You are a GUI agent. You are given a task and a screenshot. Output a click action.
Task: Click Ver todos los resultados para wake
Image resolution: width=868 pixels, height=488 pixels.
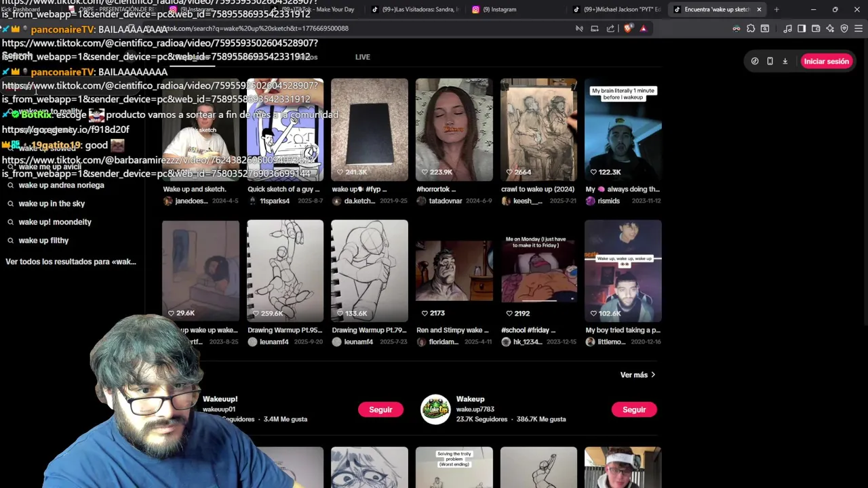[x=71, y=262]
